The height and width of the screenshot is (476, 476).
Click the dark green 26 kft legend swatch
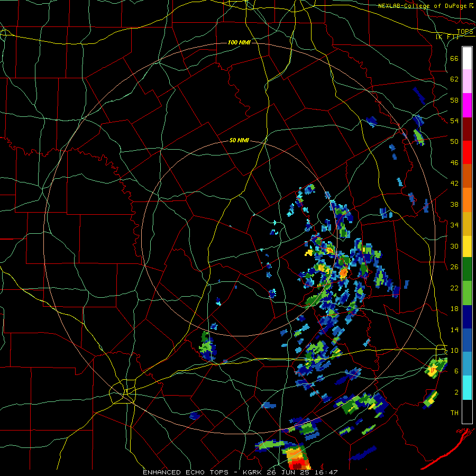point(467,269)
